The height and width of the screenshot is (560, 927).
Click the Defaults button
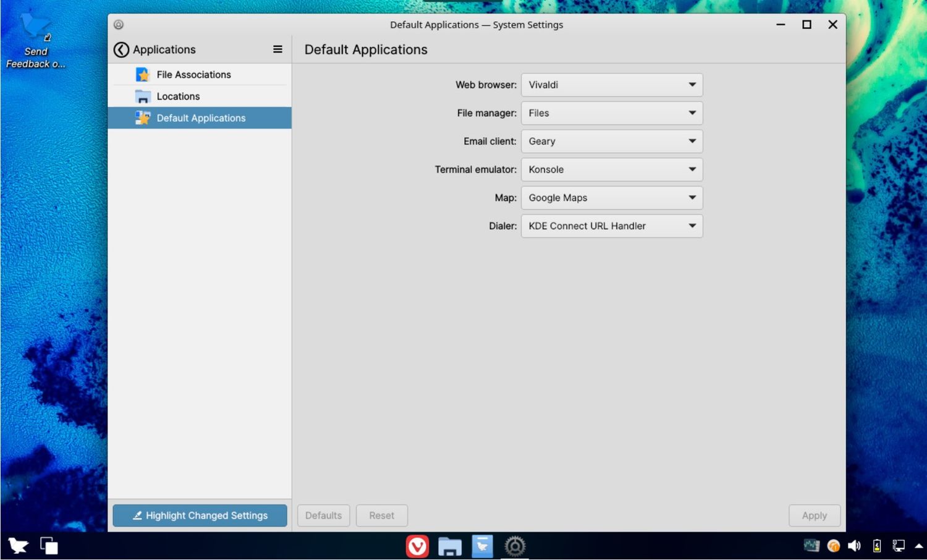click(x=323, y=515)
